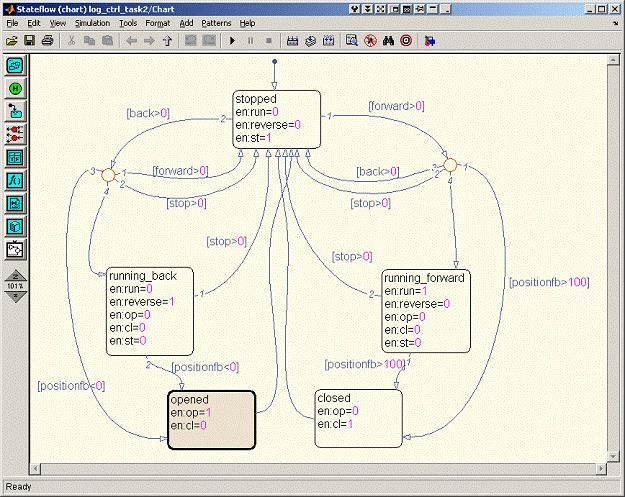The height and width of the screenshot is (497, 625).
Task: Open the Simulation menu
Action: click(92, 22)
